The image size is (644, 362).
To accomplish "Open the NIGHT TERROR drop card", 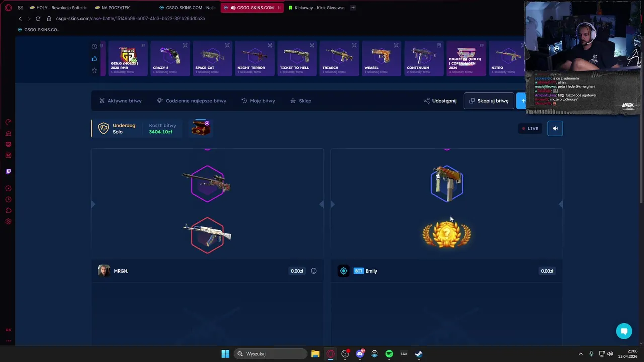I will [255, 58].
